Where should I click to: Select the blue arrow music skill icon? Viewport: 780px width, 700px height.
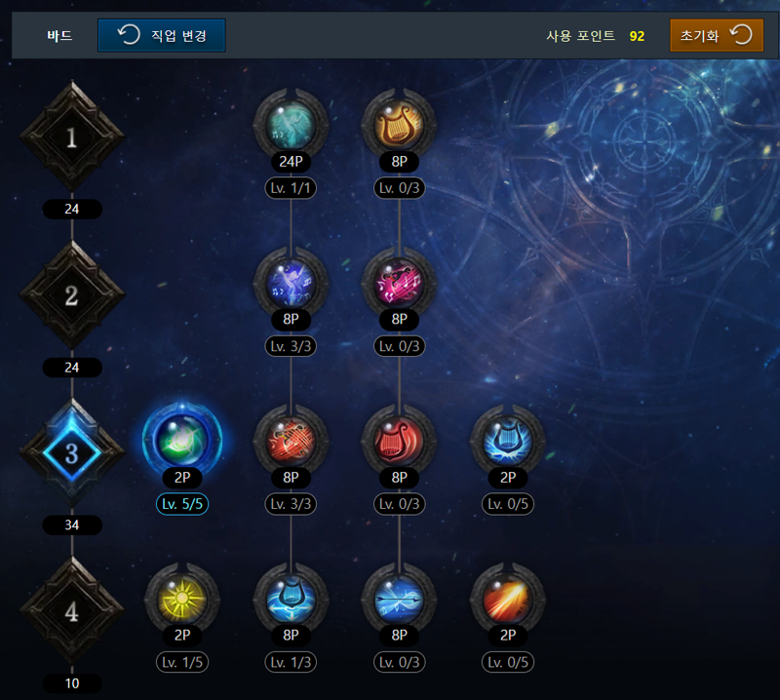tap(399, 599)
